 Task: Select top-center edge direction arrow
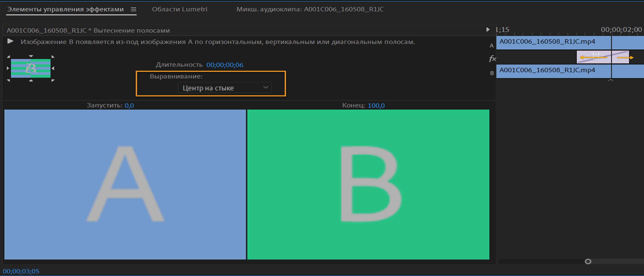point(31,56)
